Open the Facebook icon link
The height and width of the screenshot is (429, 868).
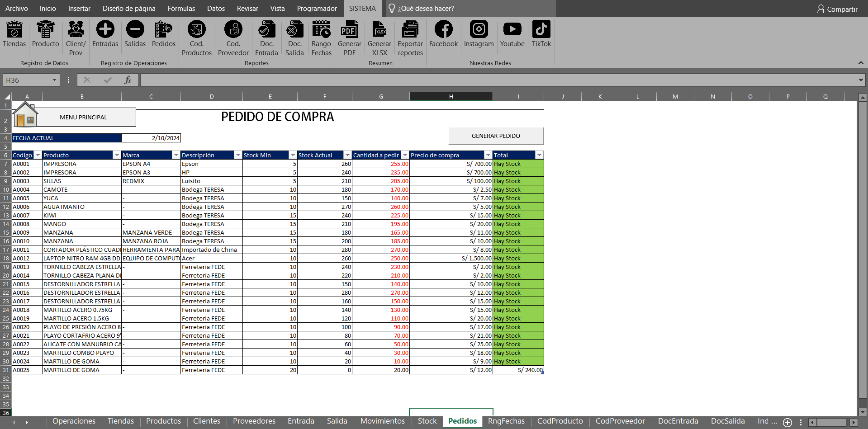point(443,30)
